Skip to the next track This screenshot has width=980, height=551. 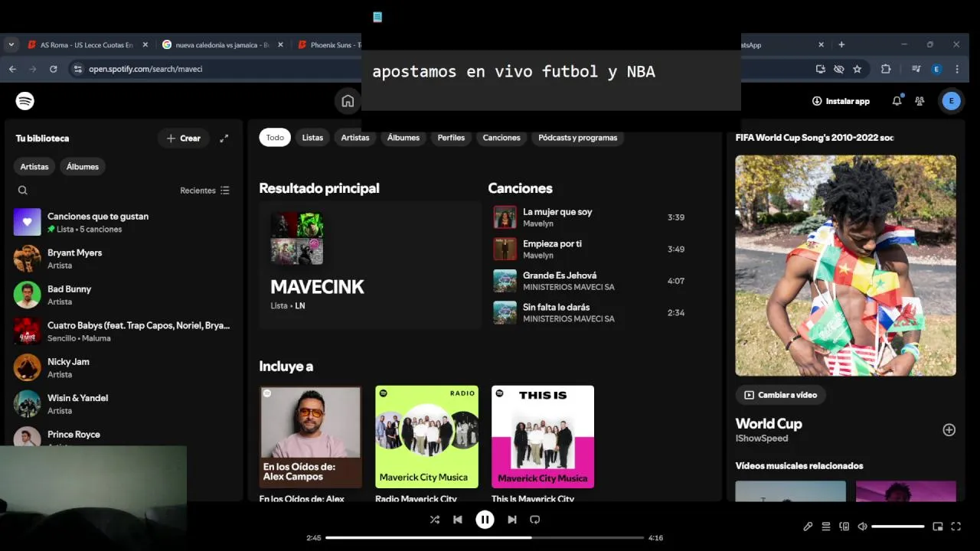pos(512,520)
